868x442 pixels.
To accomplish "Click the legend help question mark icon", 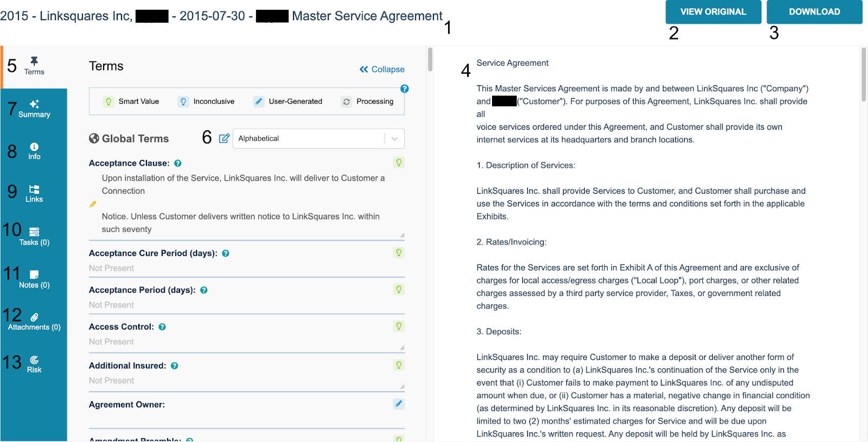I will (x=404, y=89).
